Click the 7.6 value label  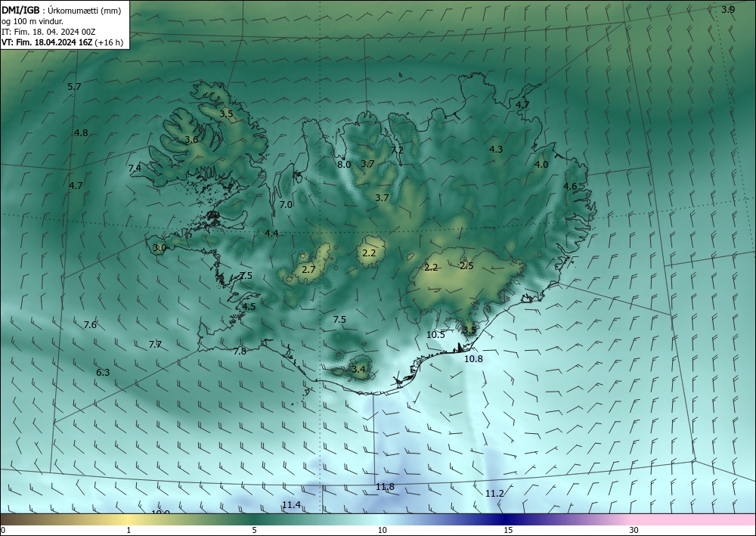click(90, 325)
